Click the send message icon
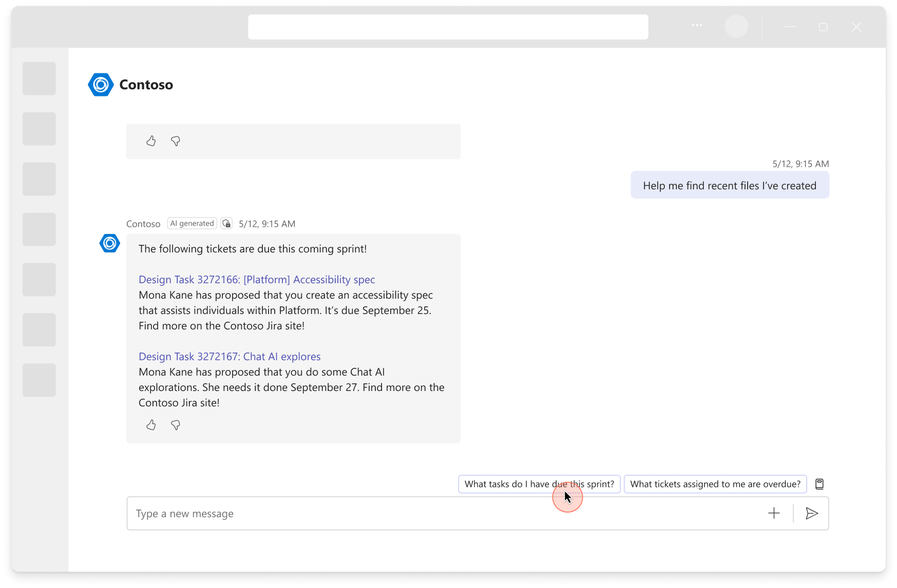 (x=812, y=513)
